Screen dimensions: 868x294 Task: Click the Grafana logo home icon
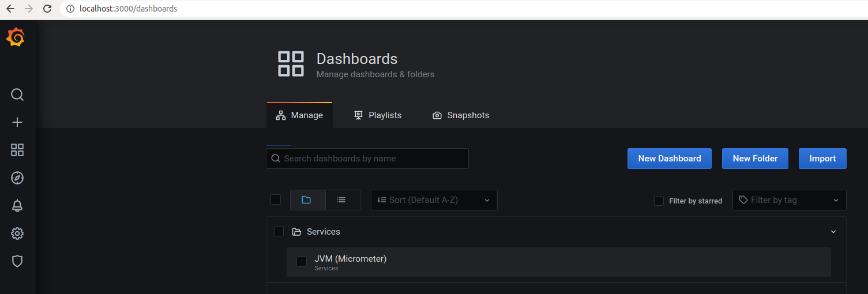click(x=16, y=37)
